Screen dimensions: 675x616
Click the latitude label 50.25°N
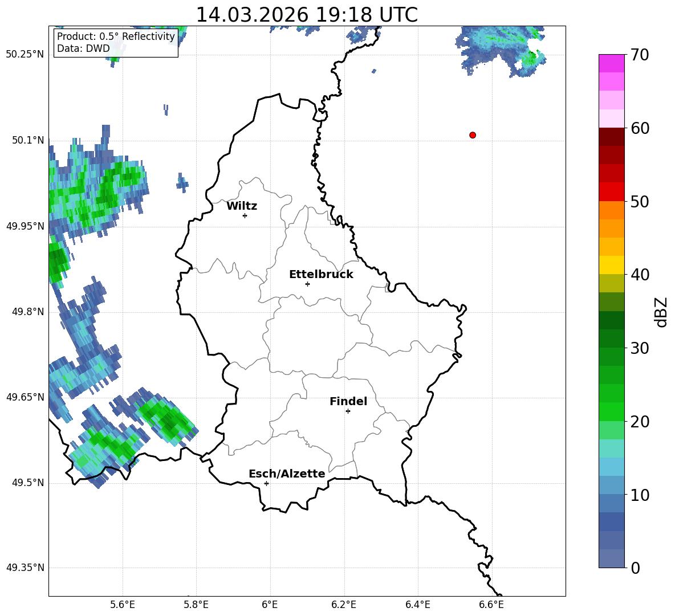coord(25,55)
